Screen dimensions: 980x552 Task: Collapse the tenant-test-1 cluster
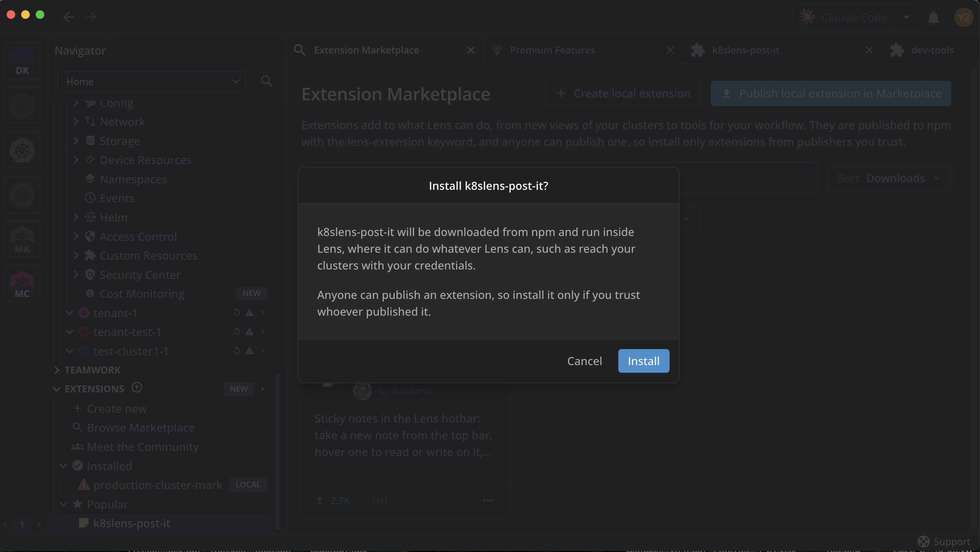(69, 332)
